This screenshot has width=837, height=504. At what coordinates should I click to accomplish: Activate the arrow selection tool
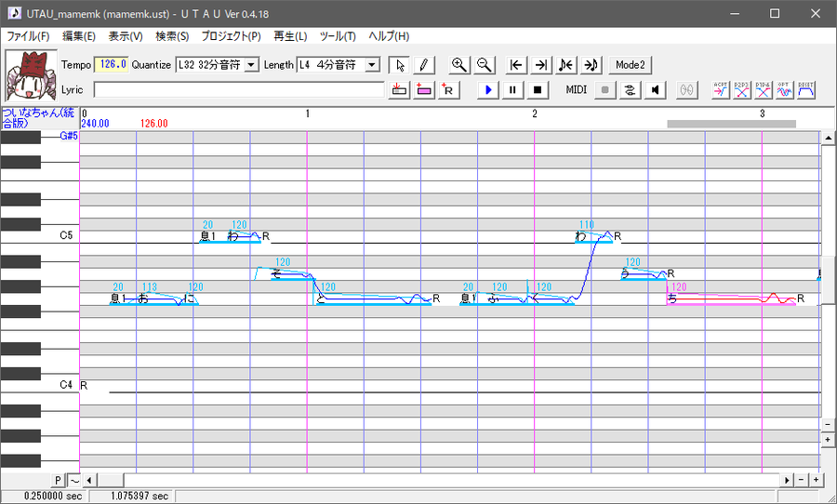(399, 65)
